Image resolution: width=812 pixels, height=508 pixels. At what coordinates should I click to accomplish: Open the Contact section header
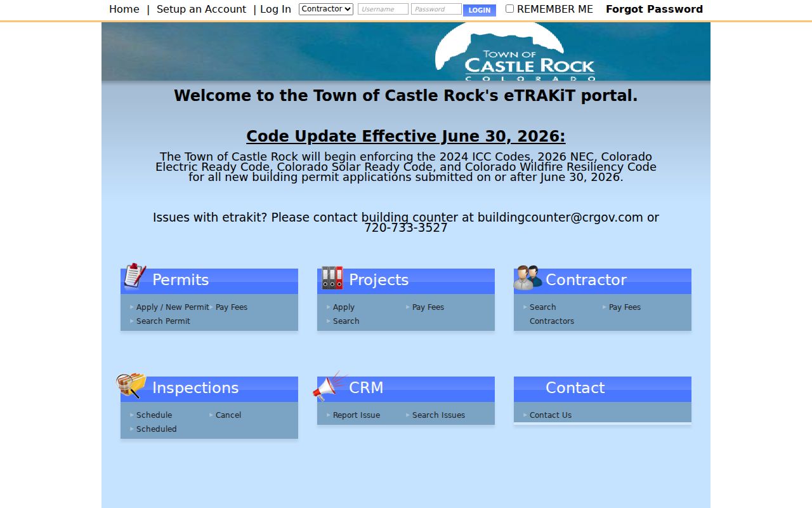(x=603, y=389)
